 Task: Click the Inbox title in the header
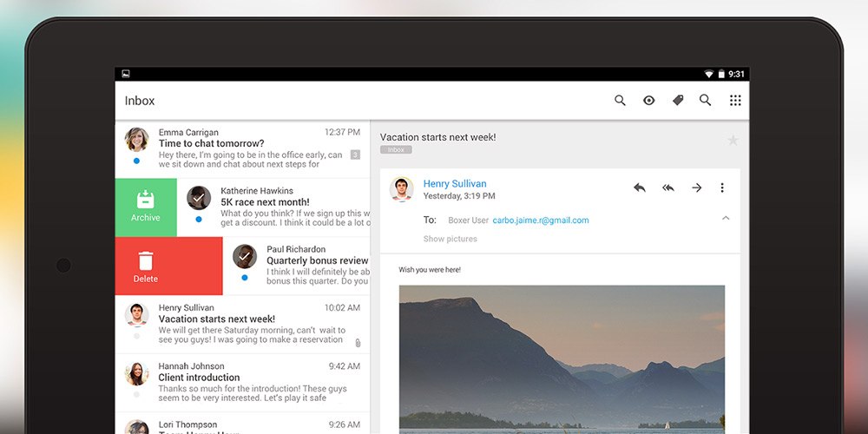[x=140, y=101]
